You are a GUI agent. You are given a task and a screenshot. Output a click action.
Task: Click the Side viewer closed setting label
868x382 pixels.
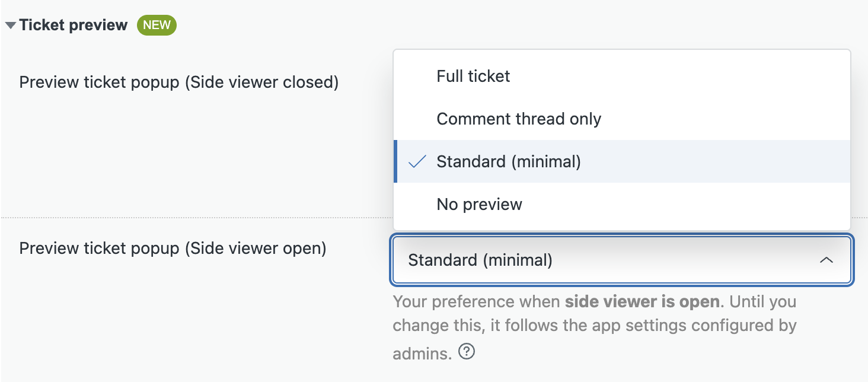pyautogui.click(x=179, y=82)
